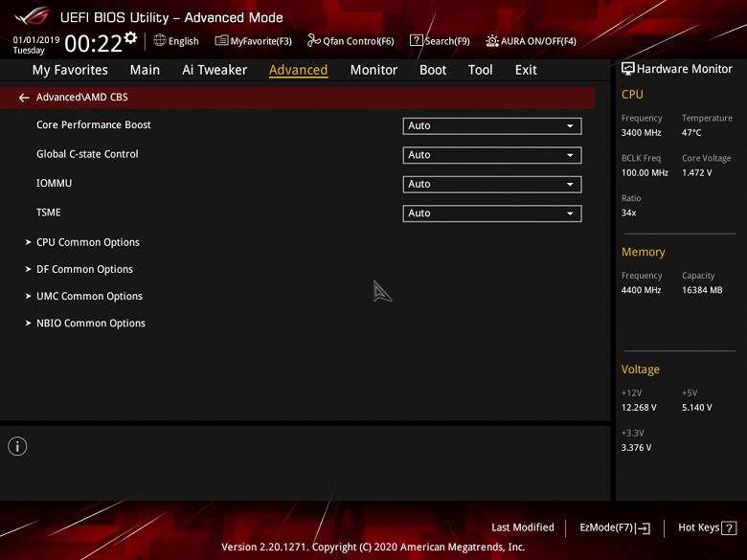Click the Global C-state Control label
The image size is (747, 560).
[x=87, y=154]
